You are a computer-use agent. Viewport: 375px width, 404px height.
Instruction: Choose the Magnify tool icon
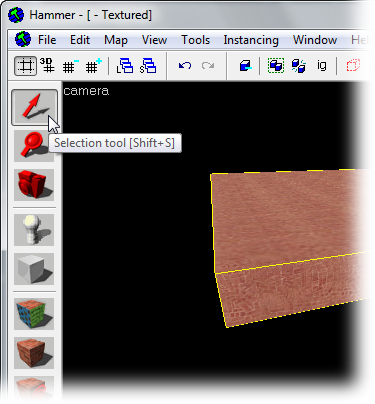pos(34,146)
